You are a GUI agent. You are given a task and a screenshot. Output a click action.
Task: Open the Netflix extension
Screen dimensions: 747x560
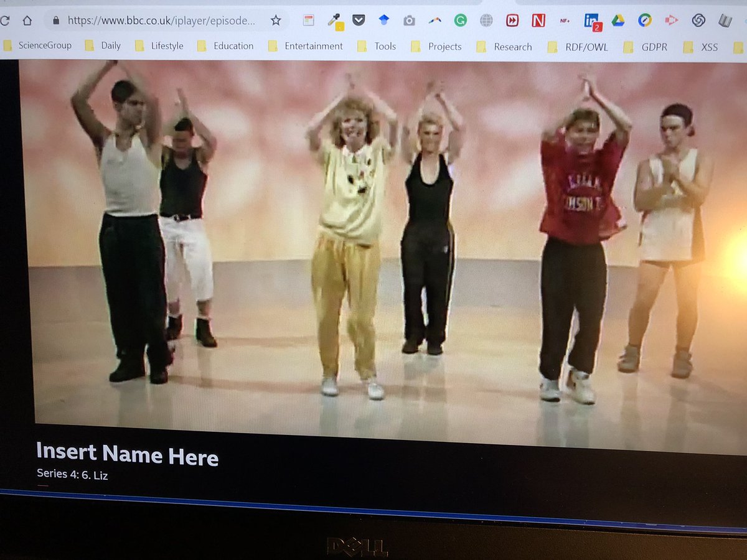(539, 21)
